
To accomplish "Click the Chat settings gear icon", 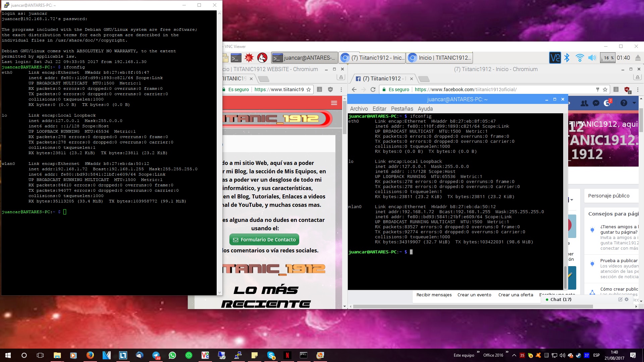I will tap(627, 299).
